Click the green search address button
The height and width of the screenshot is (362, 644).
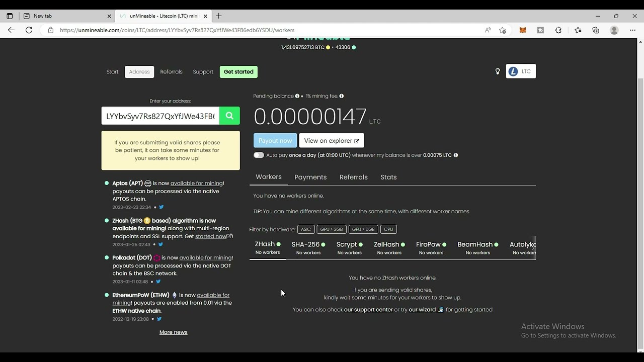pos(229,116)
